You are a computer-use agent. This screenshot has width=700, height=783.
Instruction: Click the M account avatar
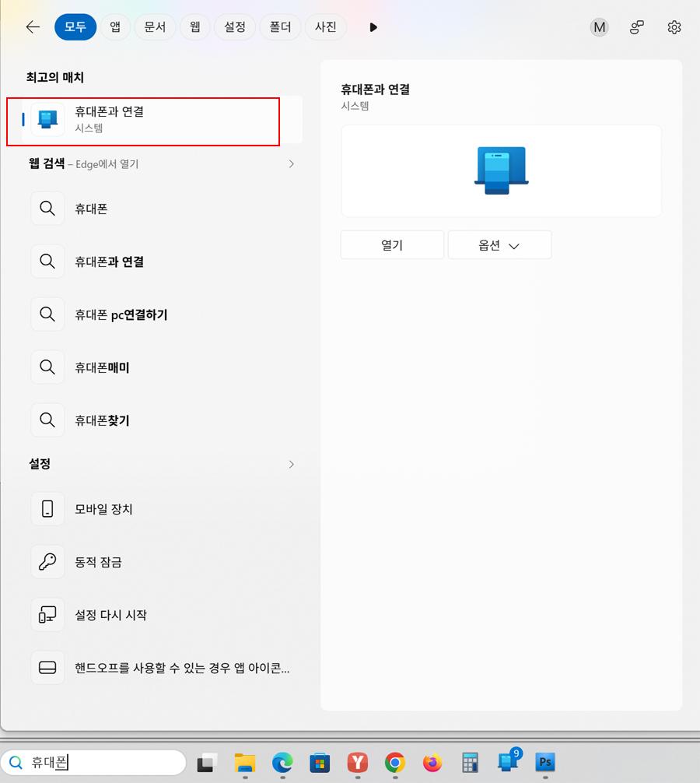coord(599,27)
